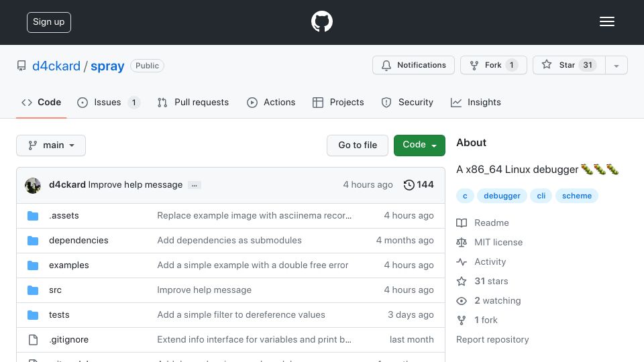Screen dimensions: 644x362
Task: Open the Projects tab
Action: [x=338, y=102]
